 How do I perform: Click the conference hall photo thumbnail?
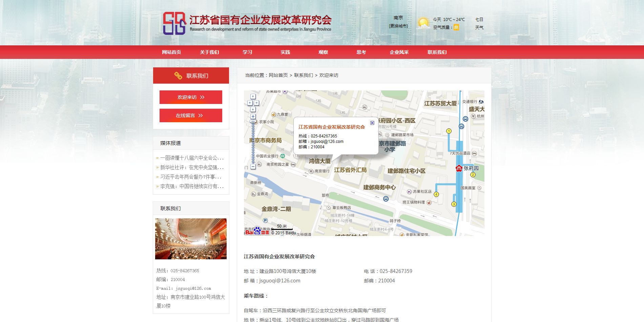pos(191,239)
